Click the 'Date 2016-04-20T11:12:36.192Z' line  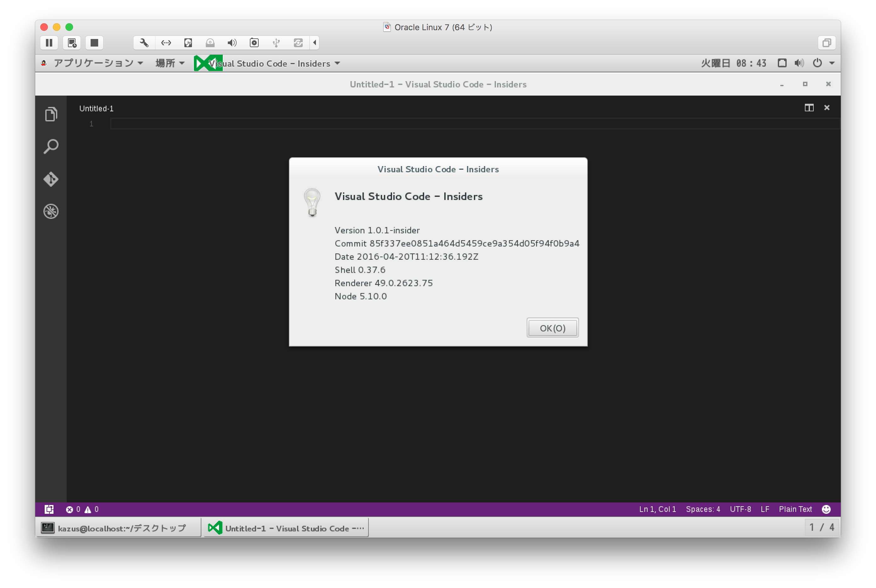tap(406, 257)
